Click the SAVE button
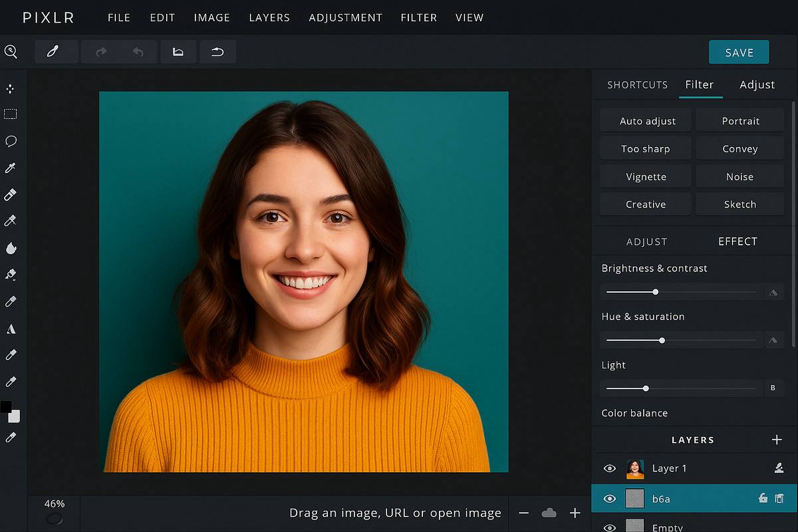Image resolution: width=798 pixels, height=532 pixels. pyautogui.click(x=739, y=52)
